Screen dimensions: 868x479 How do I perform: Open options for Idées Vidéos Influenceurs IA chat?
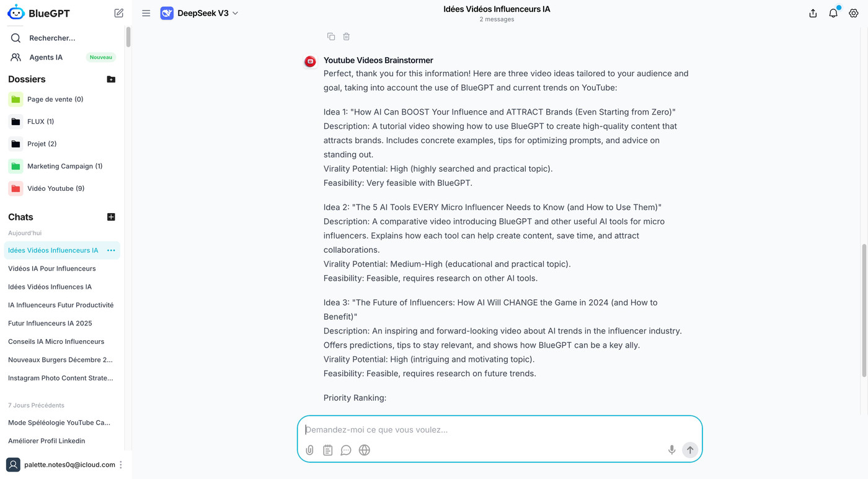click(x=111, y=250)
